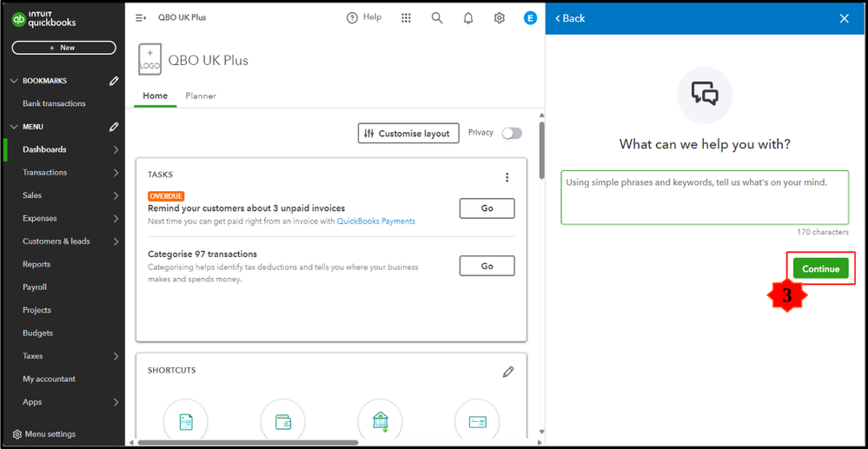Click Go for Categorise 97 transactions
Image resolution: width=868 pixels, height=449 pixels.
[487, 266]
